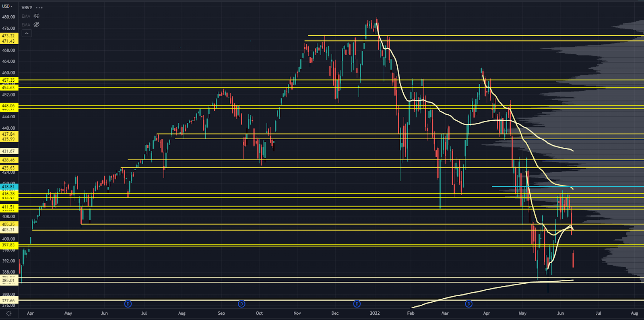Click the Apr label before May 2021
The height and width of the screenshot is (320, 644).
point(30,313)
